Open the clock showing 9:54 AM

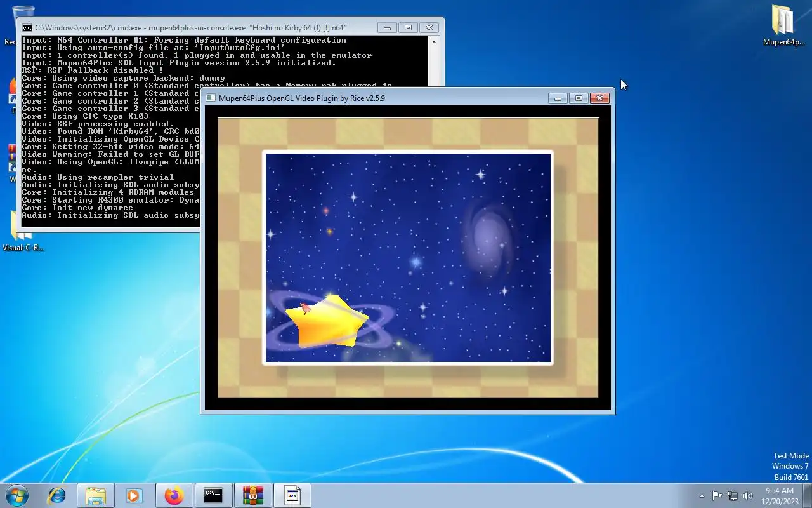[779, 495]
